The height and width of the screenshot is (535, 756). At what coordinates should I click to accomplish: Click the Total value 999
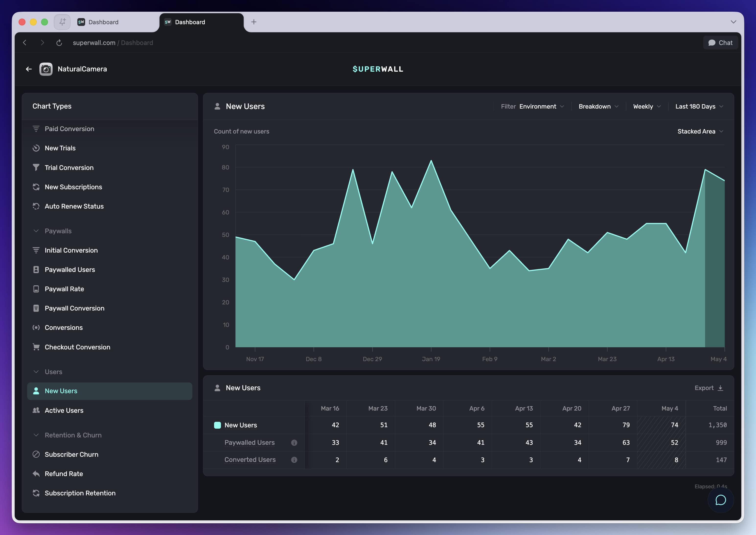pos(721,443)
